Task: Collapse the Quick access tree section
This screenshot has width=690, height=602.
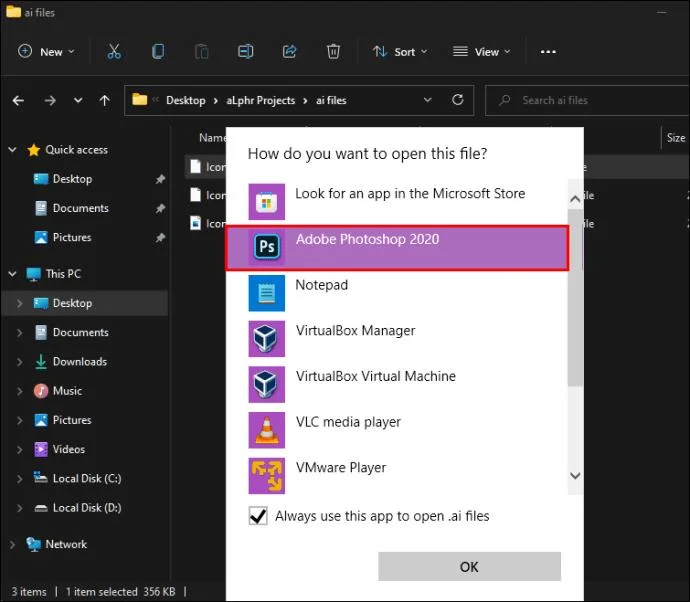Action: [x=12, y=150]
